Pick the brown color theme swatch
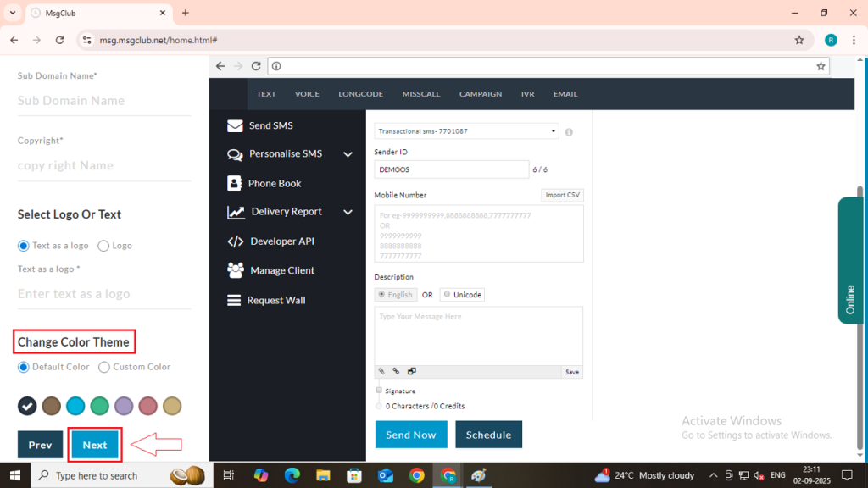 (52, 406)
